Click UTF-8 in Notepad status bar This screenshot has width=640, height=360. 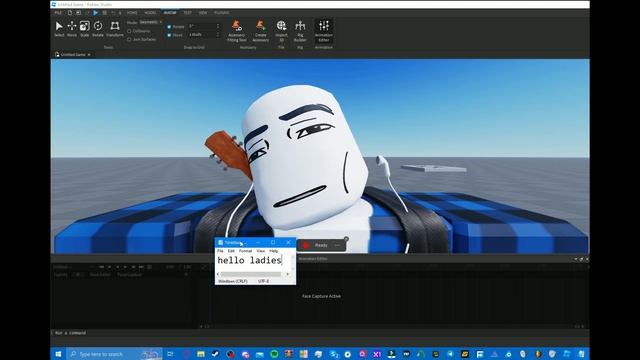(x=264, y=281)
